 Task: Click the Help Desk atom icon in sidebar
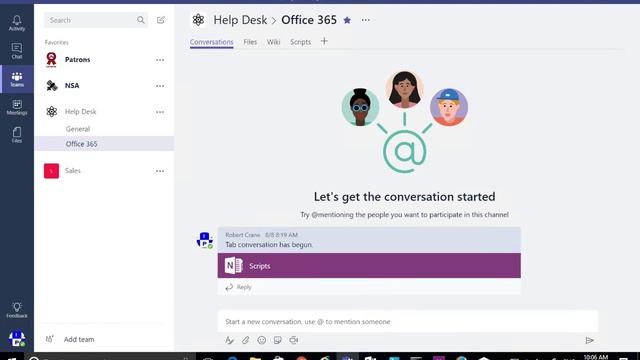pos(51,111)
